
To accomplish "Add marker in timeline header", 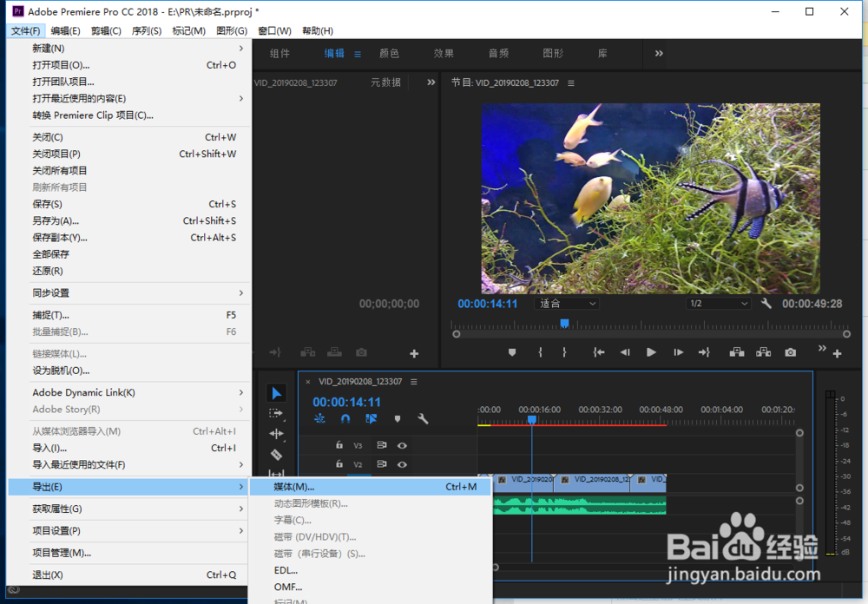I will click(397, 419).
